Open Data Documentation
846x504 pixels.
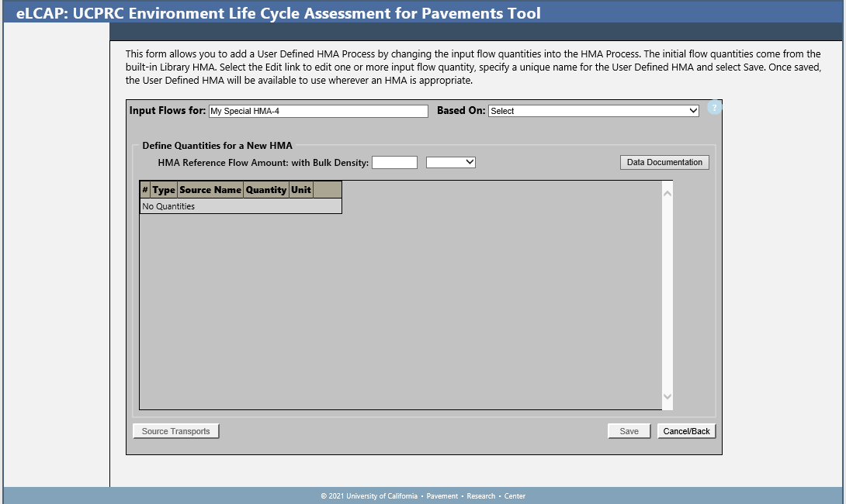[x=664, y=162]
